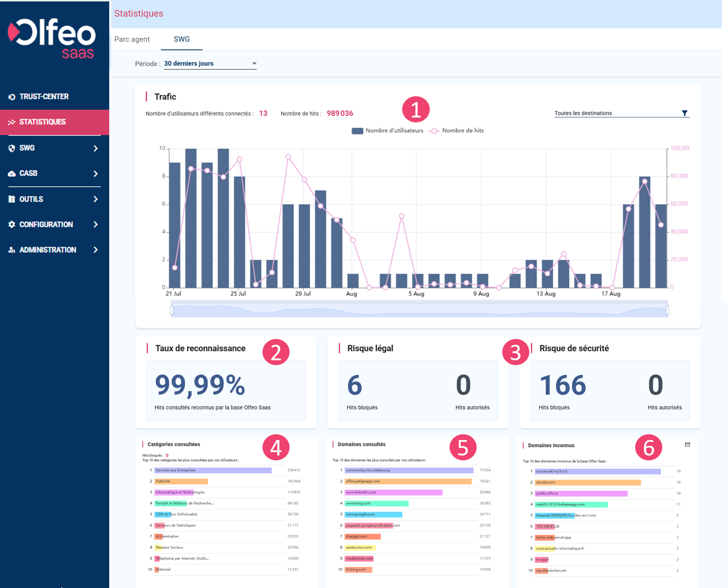Expand the Administration submenu chevron
This screenshot has width=728, height=588.
[95, 250]
